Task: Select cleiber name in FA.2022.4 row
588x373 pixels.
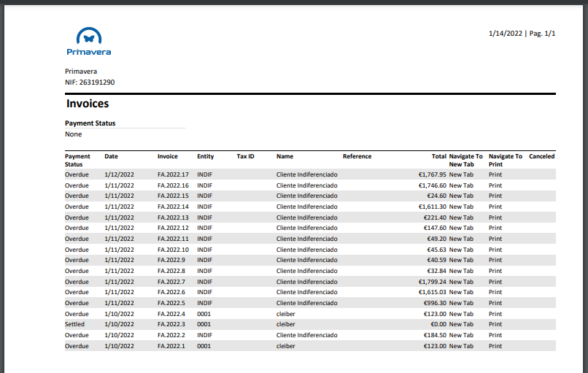Action: [285, 314]
